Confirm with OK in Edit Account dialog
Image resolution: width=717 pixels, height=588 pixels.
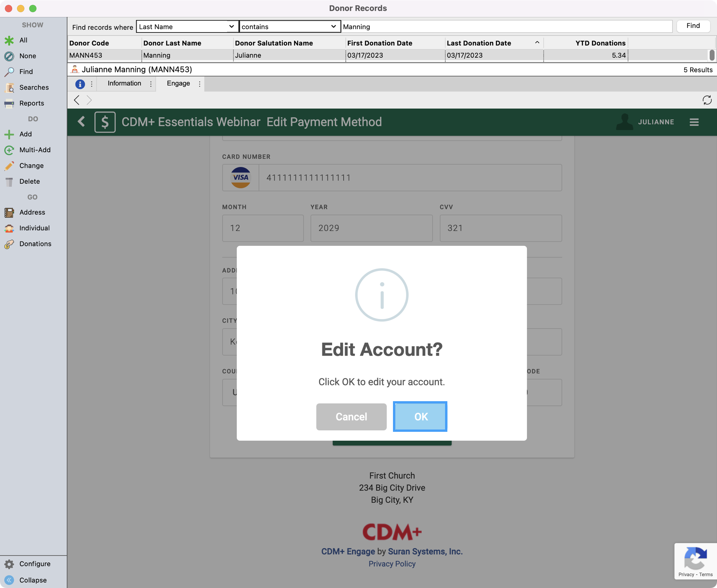420,416
